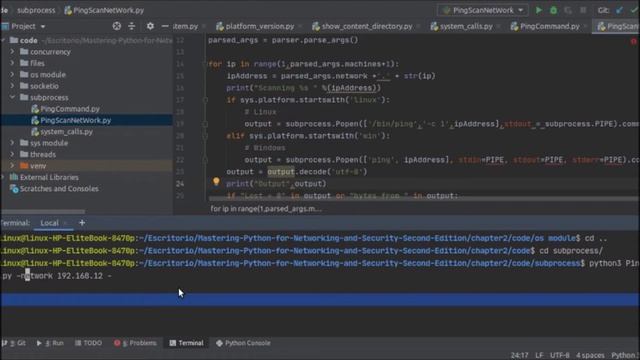Open the Problems tool window
The image size is (640, 360).
point(135,343)
